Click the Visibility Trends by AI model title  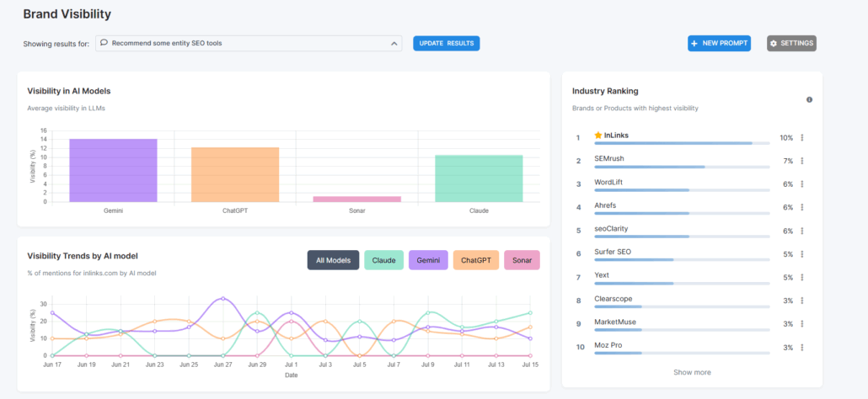click(x=83, y=255)
